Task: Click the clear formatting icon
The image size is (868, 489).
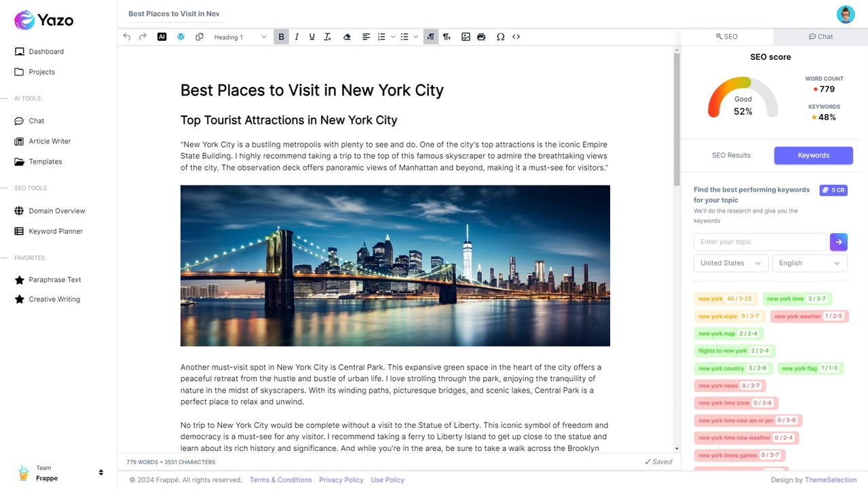Action: (x=327, y=37)
